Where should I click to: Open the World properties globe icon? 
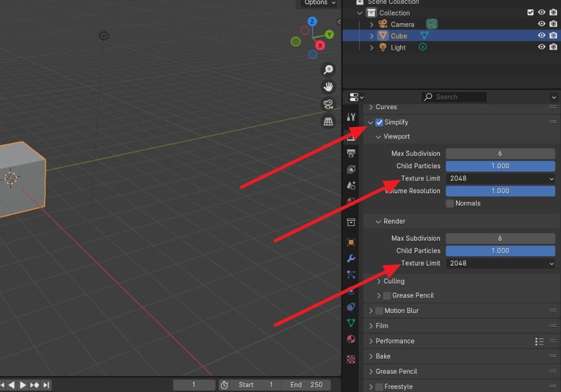350,200
